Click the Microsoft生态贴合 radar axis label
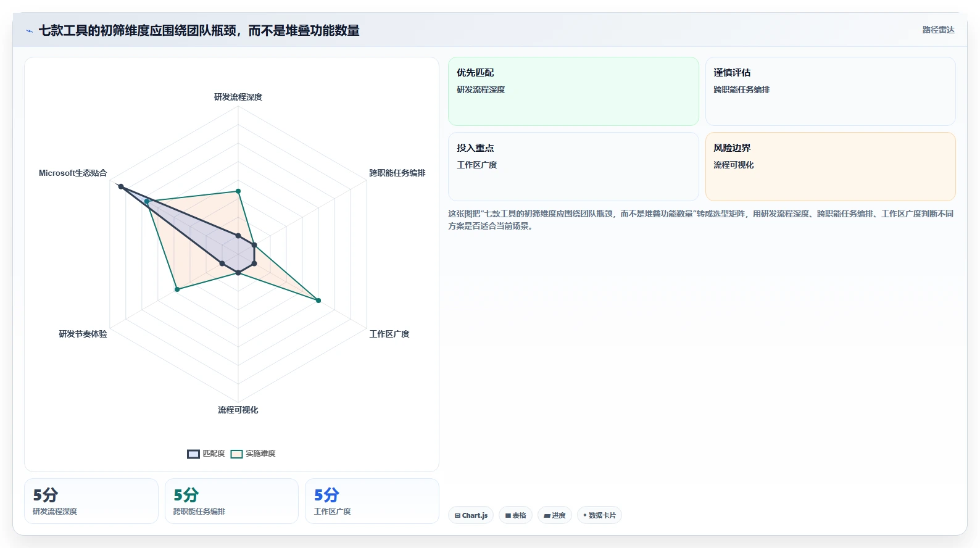This screenshot has width=980, height=548. pos(73,173)
